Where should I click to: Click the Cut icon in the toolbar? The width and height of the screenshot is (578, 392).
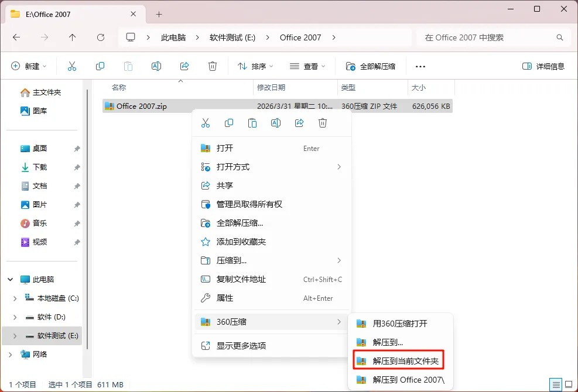point(72,66)
